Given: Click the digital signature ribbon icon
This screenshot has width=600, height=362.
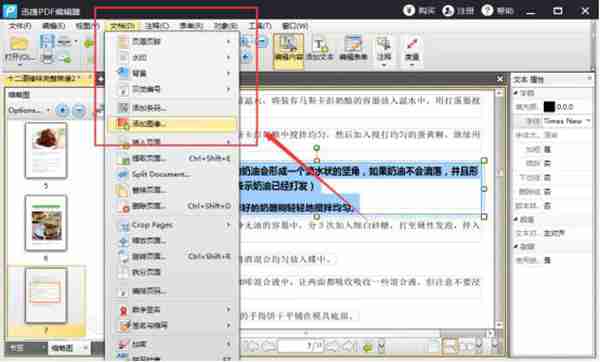Looking at the screenshot, I should pos(123,310).
